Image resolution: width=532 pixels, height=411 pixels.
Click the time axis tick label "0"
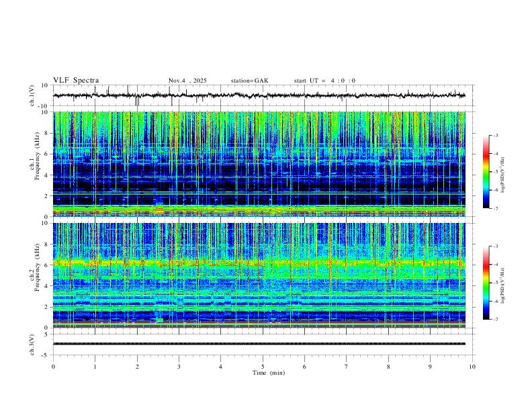(x=53, y=367)
